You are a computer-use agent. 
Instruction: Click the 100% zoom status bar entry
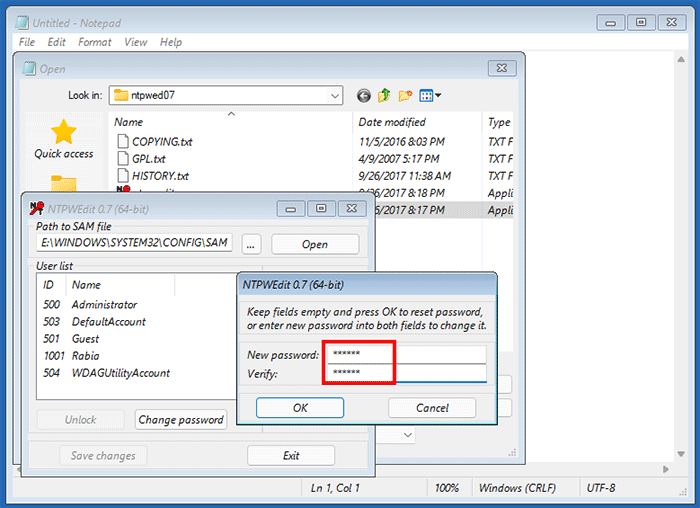coord(447,488)
